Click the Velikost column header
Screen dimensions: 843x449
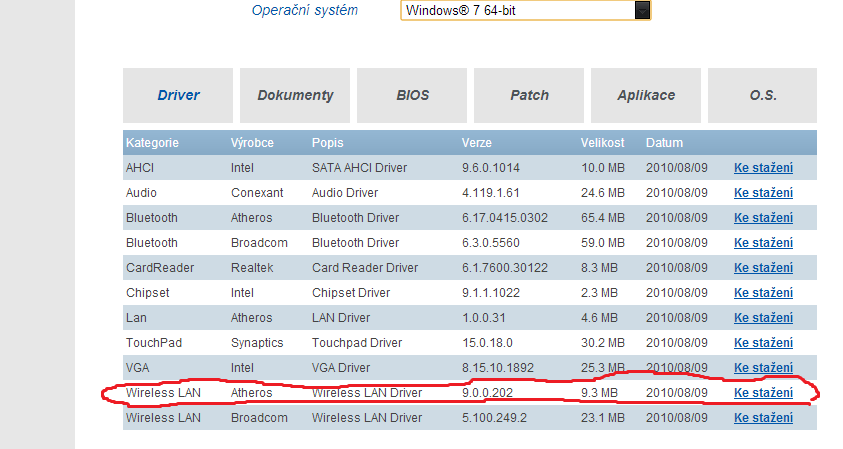tap(602, 143)
